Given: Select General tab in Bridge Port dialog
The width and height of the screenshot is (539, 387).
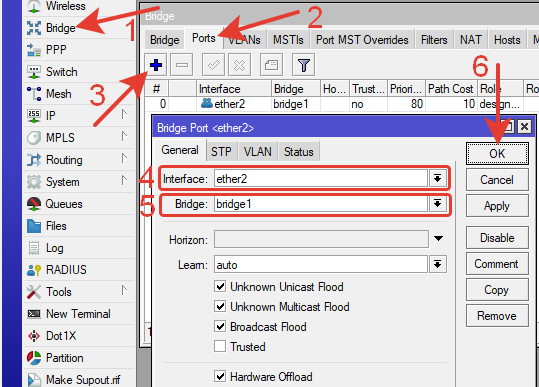Looking at the screenshot, I should 180,150.
